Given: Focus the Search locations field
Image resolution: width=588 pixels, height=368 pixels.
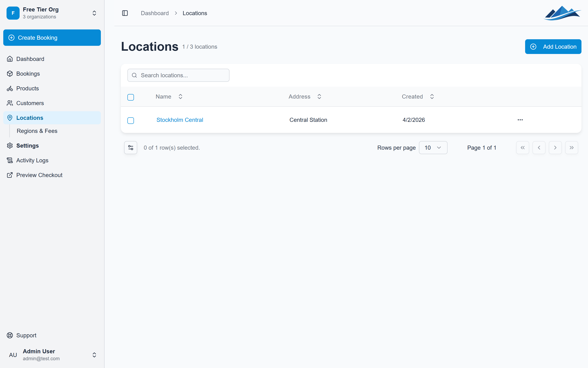Looking at the screenshot, I should (x=178, y=75).
